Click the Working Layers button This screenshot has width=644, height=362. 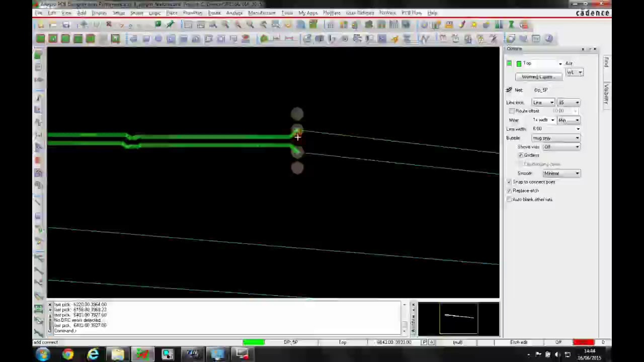click(x=538, y=77)
